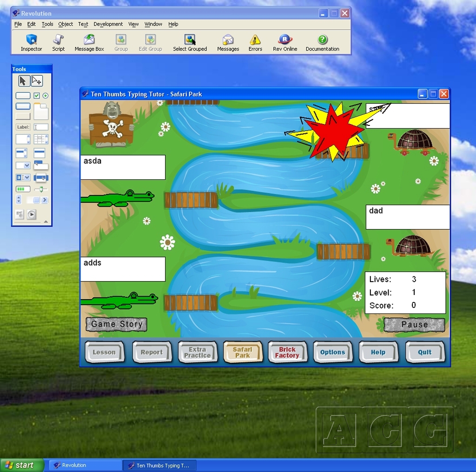The image size is (476, 472).
Task: Open the Window menu
Action: pyautogui.click(x=153, y=24)
